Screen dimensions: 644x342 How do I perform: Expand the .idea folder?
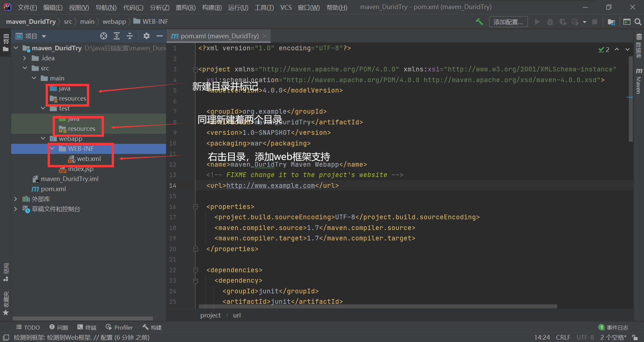(24, 58)
